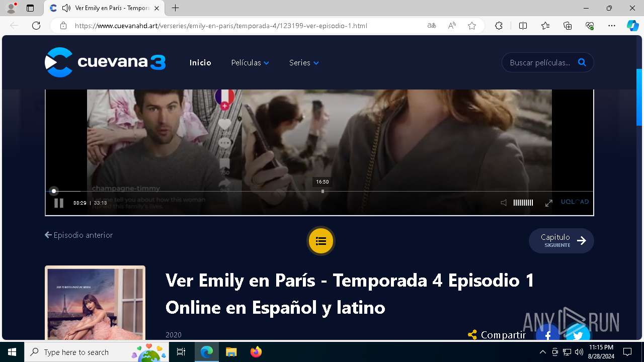Open the translate page icon
644x362 pixels.
pyautogui.click(x=432, y=26)
